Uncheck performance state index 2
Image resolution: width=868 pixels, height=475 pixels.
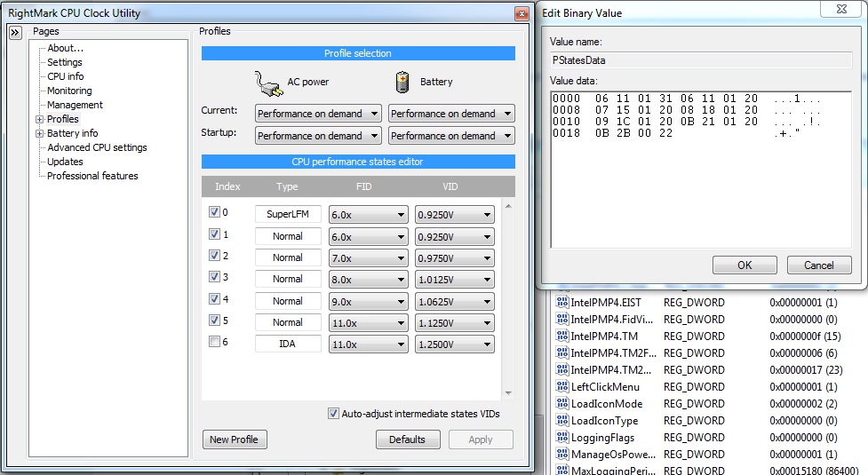coord(214,256)
